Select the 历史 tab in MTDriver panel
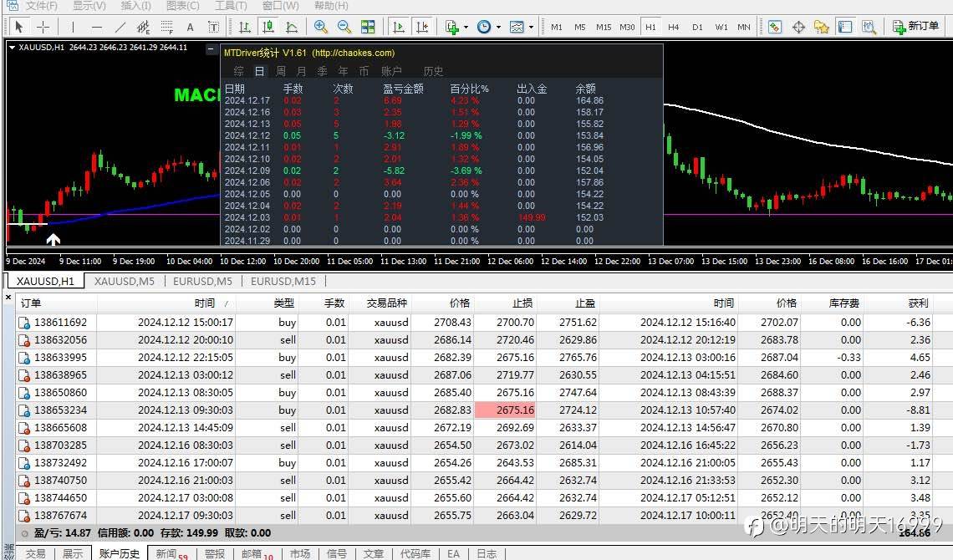The width and height of the screenshot is (953, 560). (433, 71)
